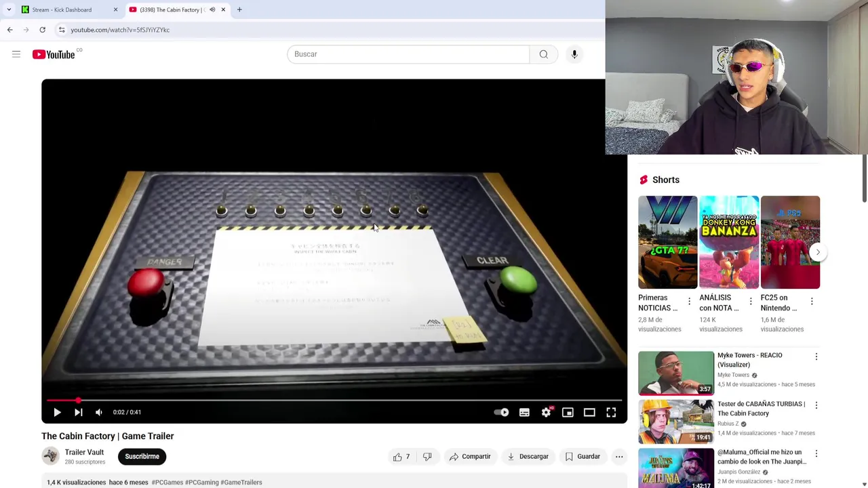The width and height of the screenshot is (868, 488).
Task: Open player settings gear
Action: [x=546, y=412]
